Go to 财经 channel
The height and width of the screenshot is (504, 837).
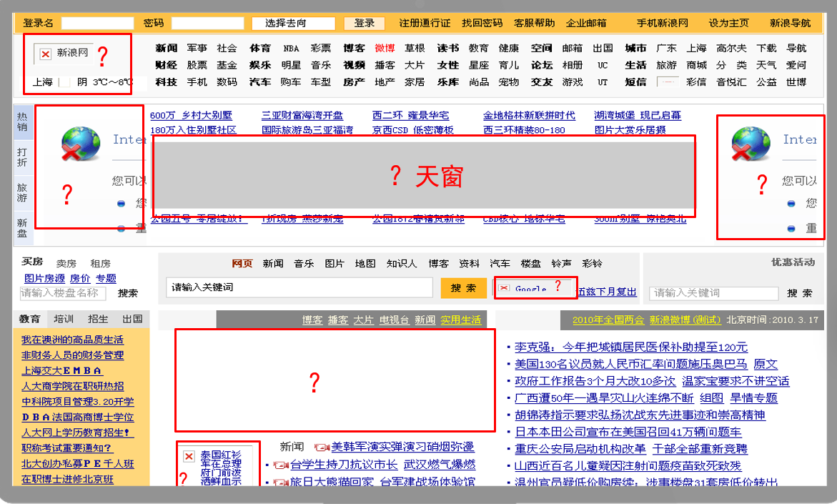pyautogui.click(x=166, y=65)
